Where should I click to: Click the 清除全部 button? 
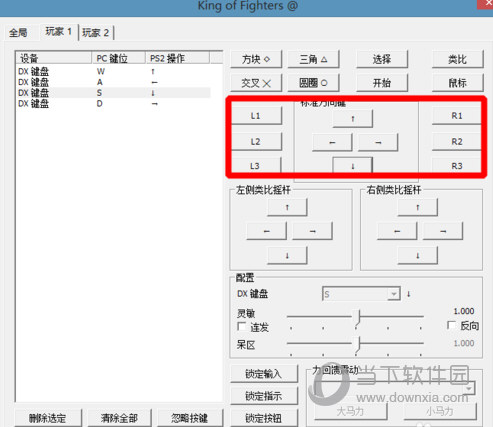point(119,418)
